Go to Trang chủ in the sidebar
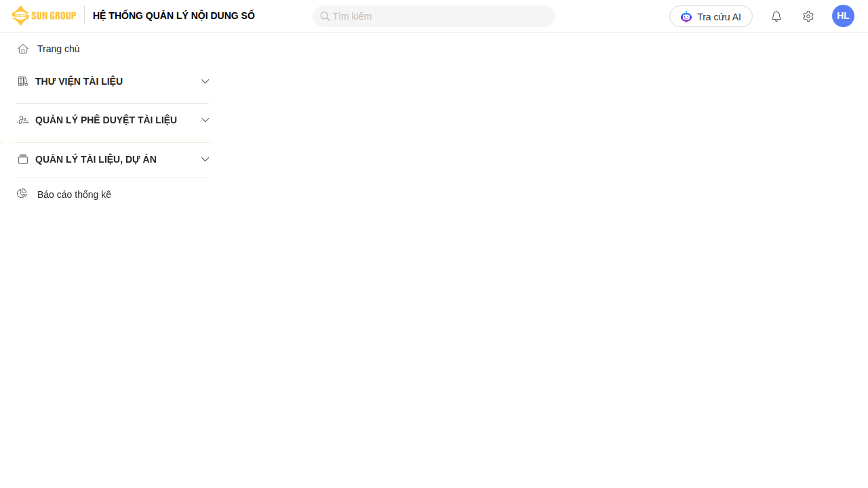 click(58, 49)
